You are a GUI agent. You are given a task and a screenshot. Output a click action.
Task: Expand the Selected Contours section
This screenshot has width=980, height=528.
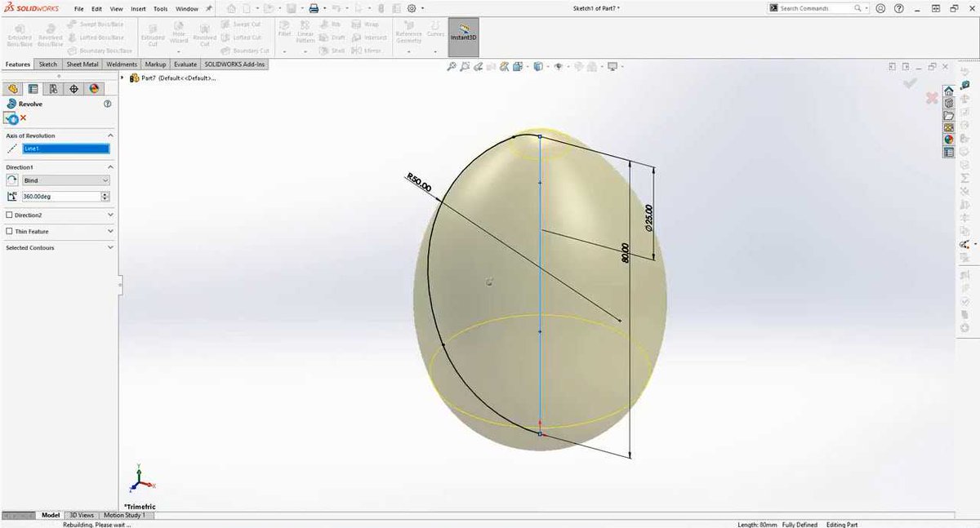coord(110,247)
